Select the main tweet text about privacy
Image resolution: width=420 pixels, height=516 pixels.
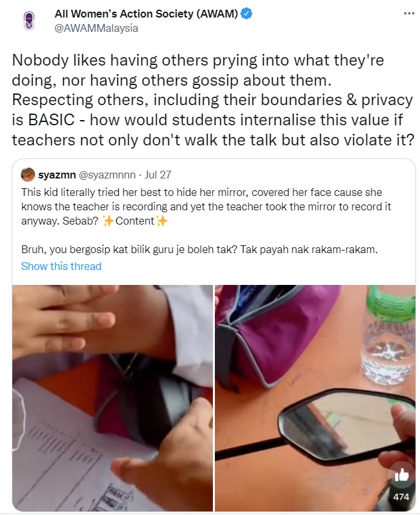(x=212, y=100)
